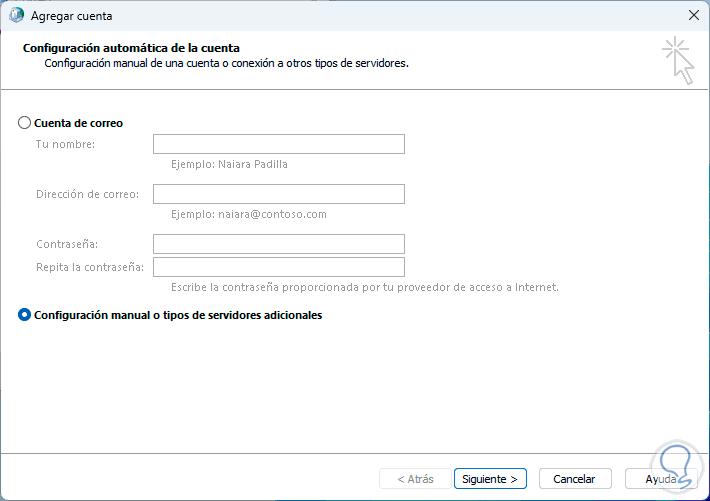Focus the Tu nombre text field

278,144
